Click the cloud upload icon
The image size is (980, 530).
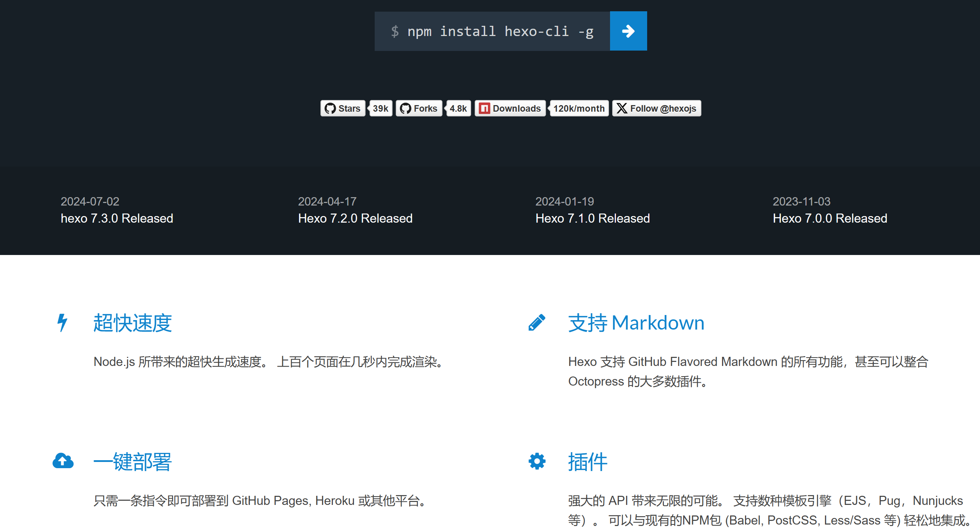tap(63, 461)
